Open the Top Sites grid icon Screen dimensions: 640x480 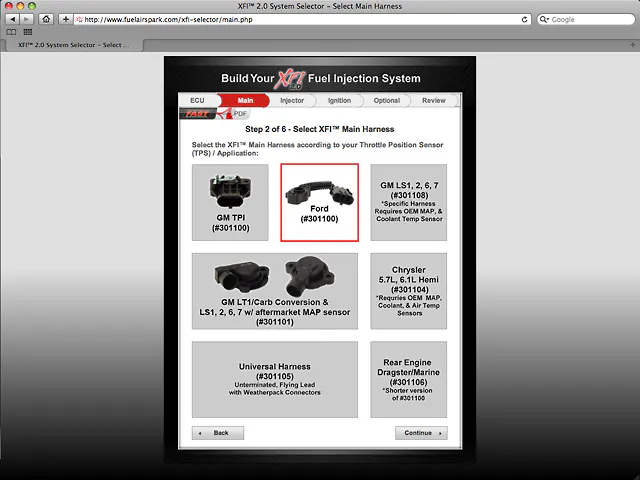[x=27, y=32]
